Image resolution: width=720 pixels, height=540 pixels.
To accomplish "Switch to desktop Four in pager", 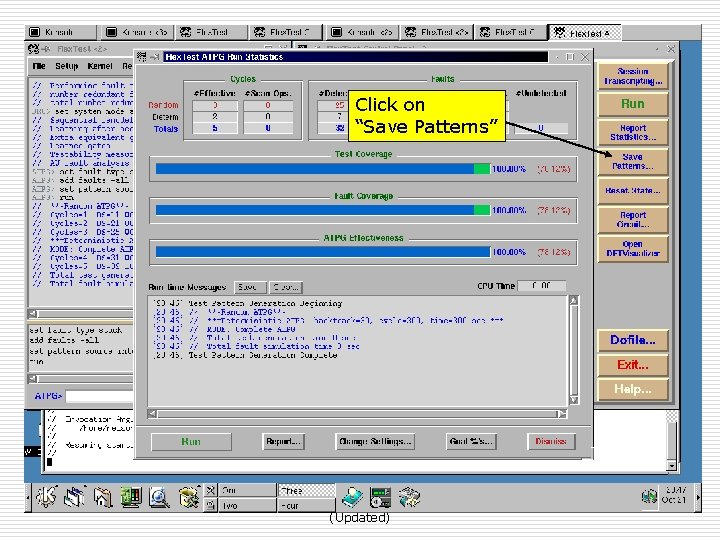I will [x=306, y=505].
